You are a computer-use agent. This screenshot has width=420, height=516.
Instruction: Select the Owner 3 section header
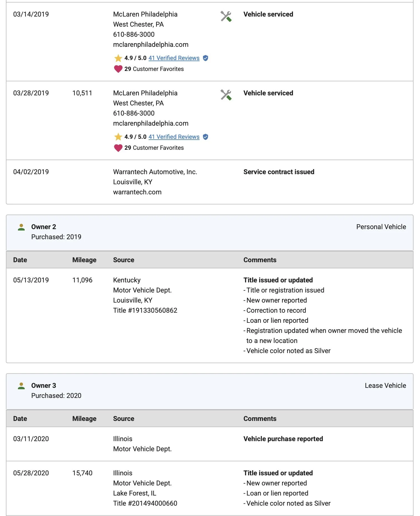pyautogui.click(x=43, y=386)
